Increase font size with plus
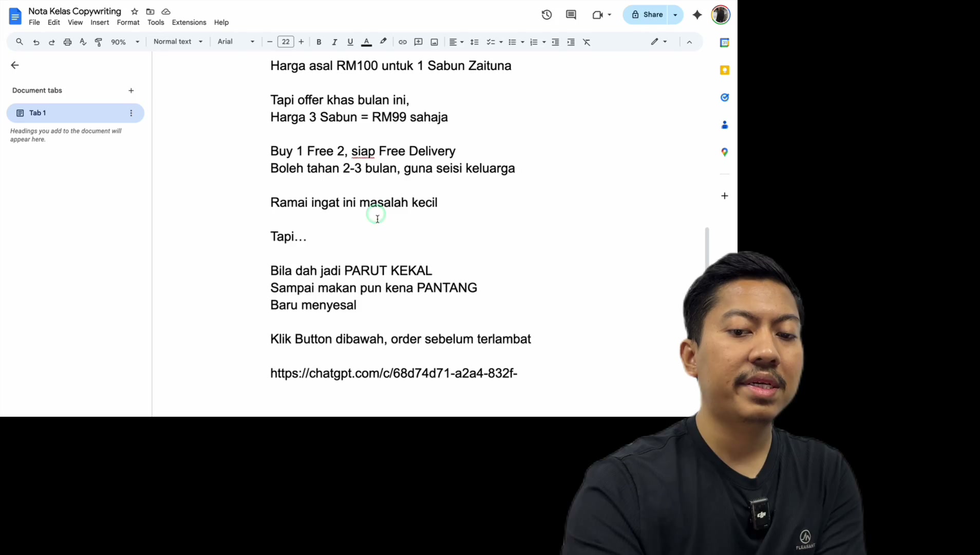 pos(301,42)
